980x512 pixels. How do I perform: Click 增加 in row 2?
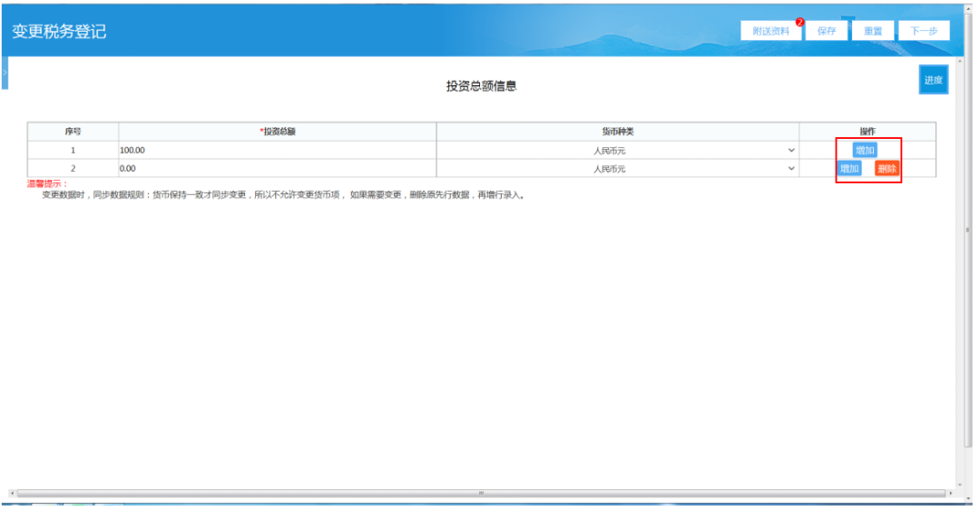coord(849,168)
